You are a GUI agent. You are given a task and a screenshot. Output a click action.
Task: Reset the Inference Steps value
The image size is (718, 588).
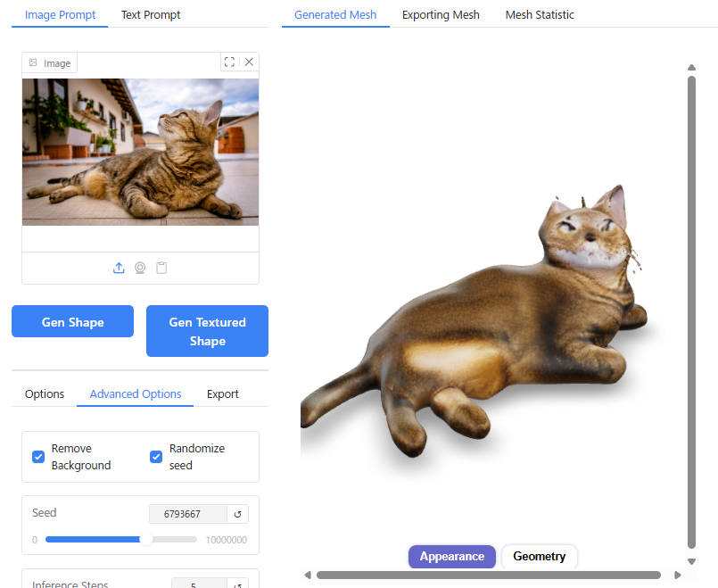237,585
